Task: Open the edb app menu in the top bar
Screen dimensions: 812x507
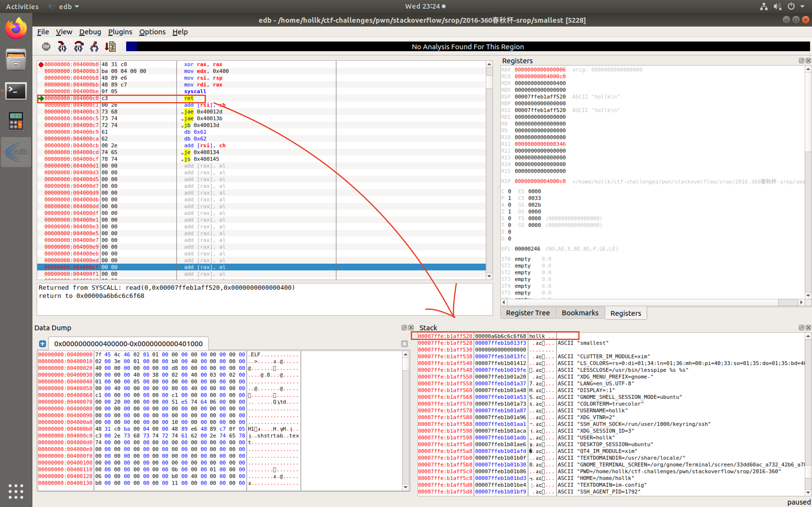Action: click(65, 6)
